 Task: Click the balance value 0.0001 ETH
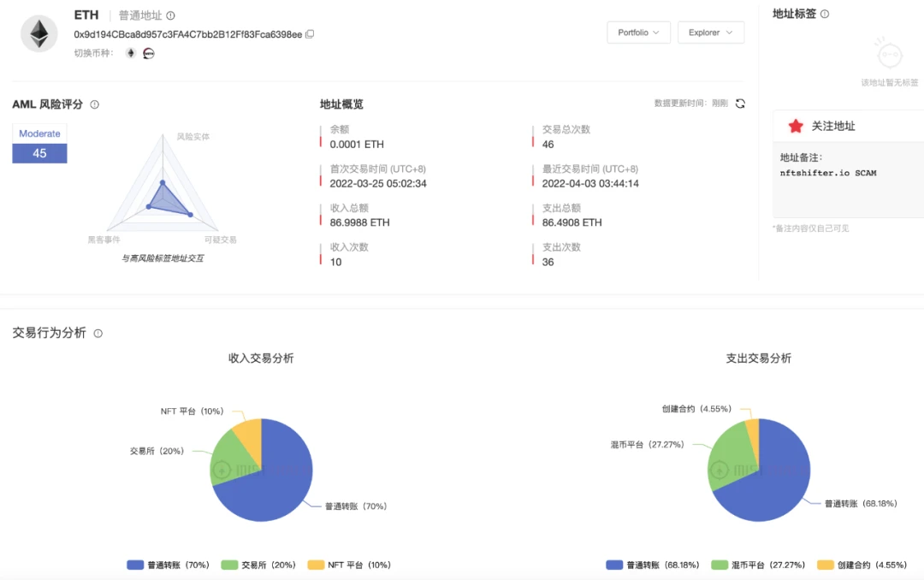357,145
